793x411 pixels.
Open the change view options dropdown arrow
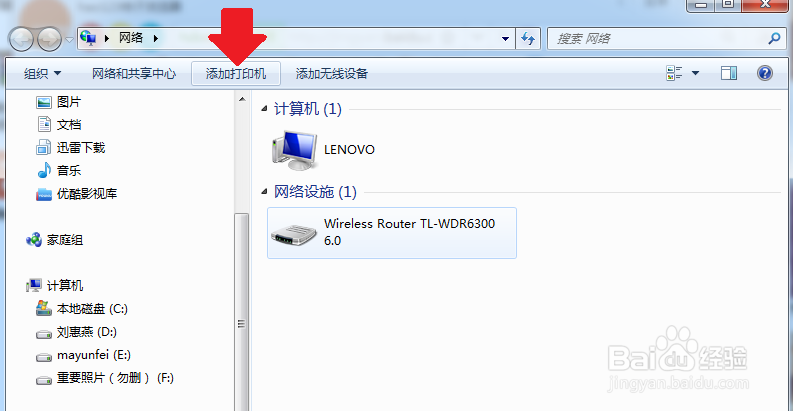click(695, 73)
